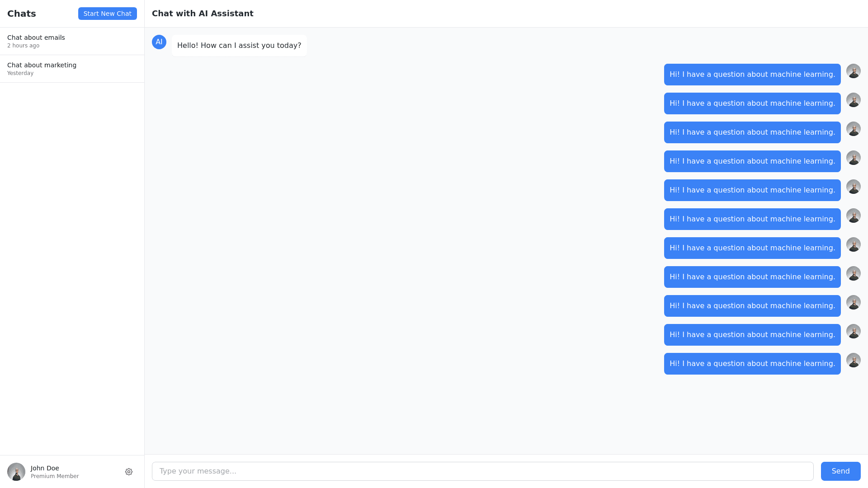The height and width of the screenshot is (488, 868).
Task: Click avatar beside the topmost user message
Action: pos(853,71)
